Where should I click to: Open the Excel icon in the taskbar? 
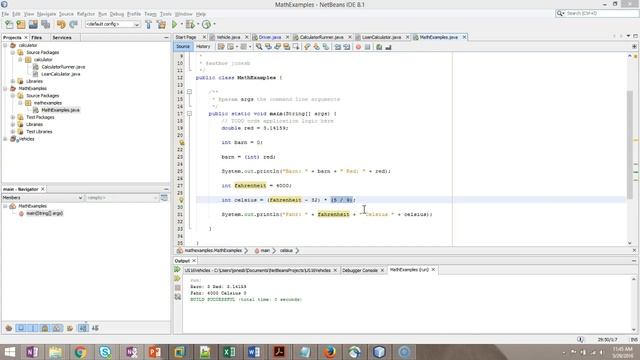(229, 352)
